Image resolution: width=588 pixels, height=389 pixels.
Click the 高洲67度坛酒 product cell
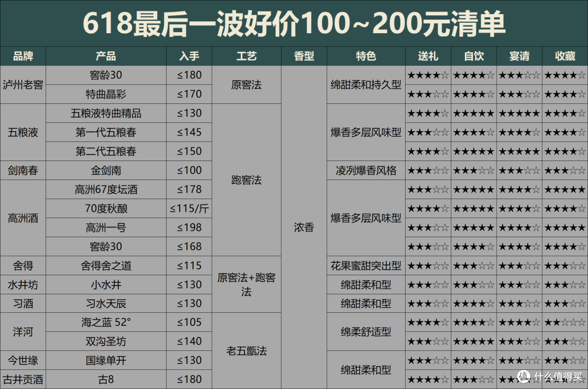coord(106,190)
